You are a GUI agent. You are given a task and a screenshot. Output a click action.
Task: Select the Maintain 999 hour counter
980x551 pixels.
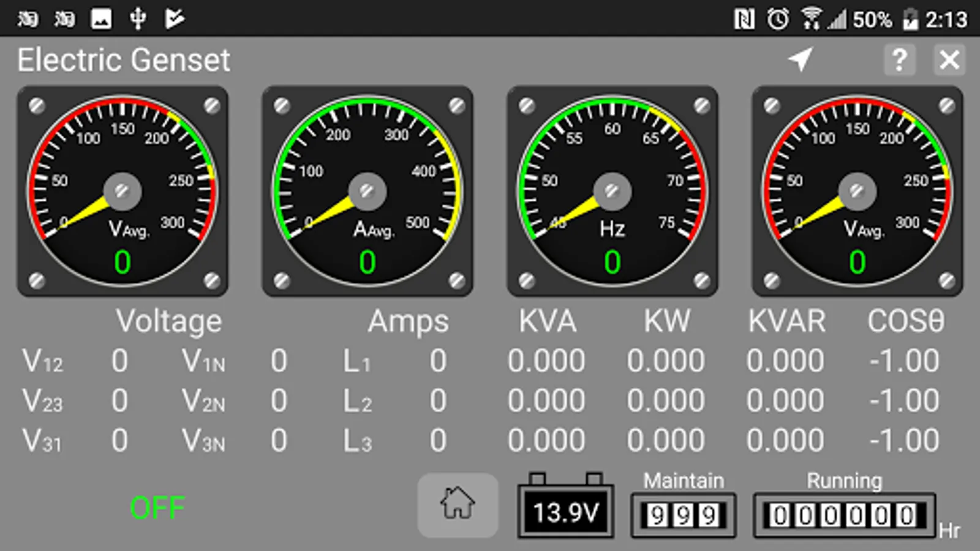(x=684, y=515)
